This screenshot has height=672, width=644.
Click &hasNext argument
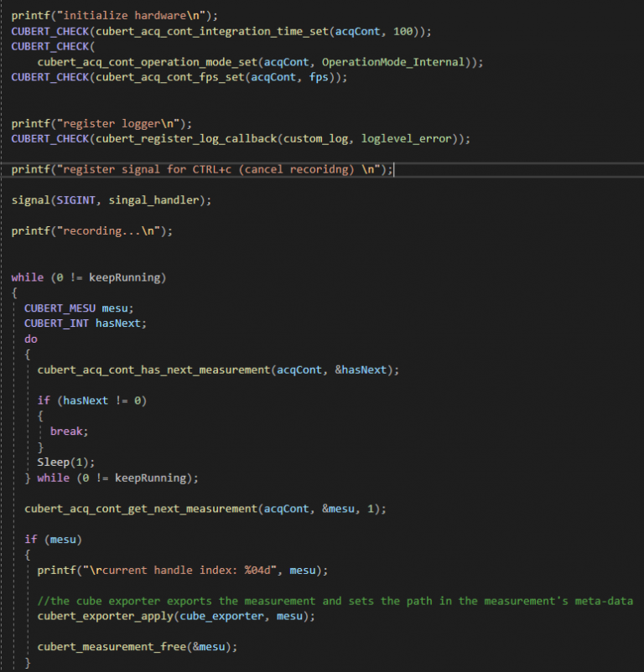[361, 370]
